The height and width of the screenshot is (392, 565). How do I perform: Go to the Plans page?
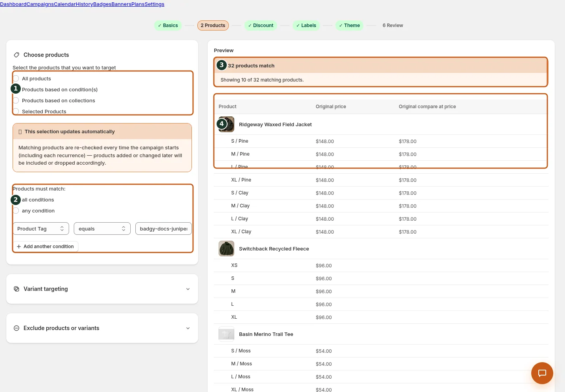[x=138, y=4]
